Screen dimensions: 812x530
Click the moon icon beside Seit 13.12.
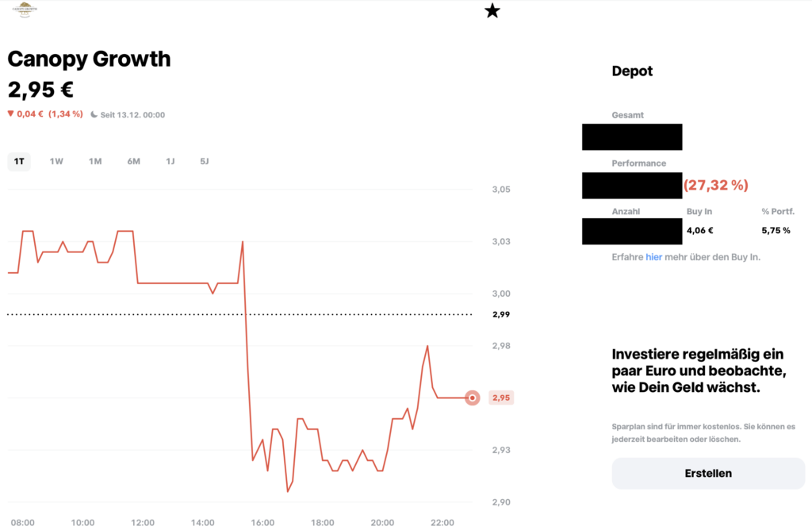coord(94,114)
